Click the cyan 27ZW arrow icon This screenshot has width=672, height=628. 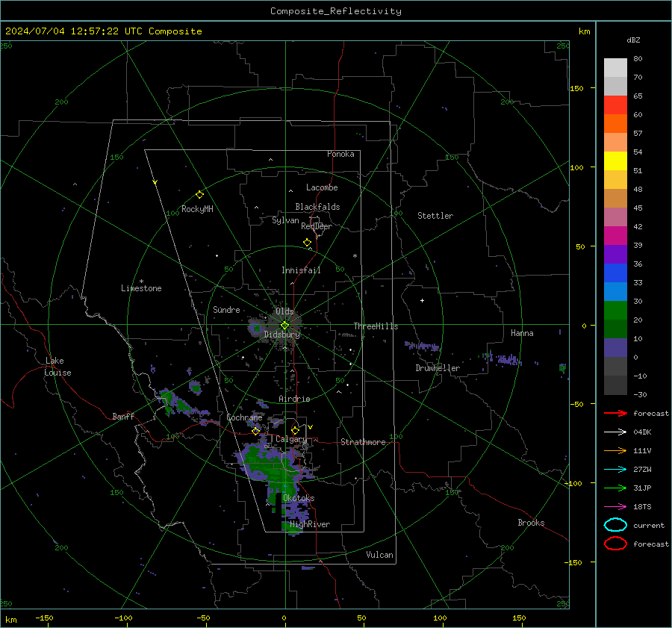[x=615, y=470]
